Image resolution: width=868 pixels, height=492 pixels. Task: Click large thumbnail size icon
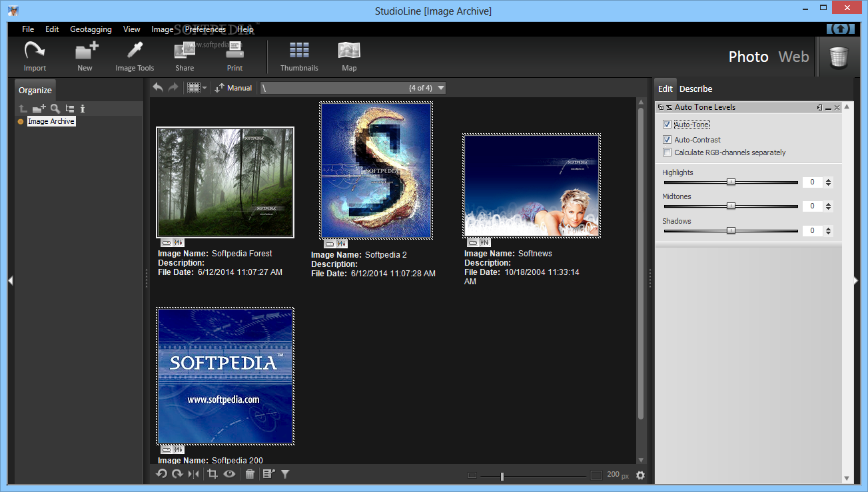tap(596, 475)
